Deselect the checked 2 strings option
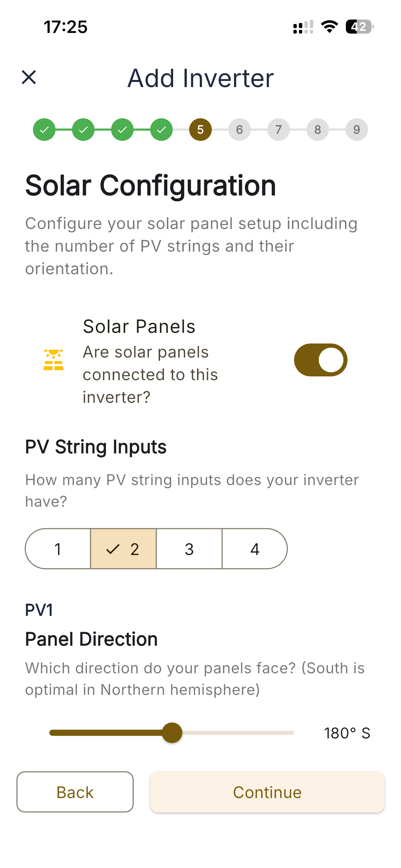The width and height of the screenshot is (401, 868). pyautogui.click(x=123, y=549)
